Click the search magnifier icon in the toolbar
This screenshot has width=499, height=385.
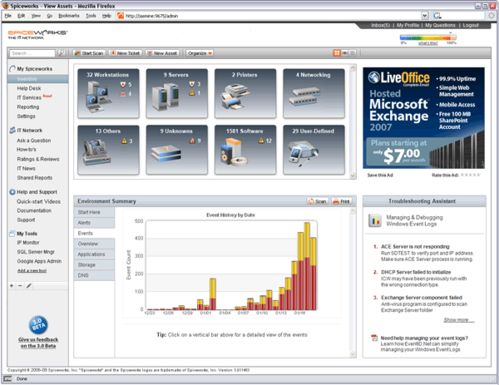coord(61,53)
